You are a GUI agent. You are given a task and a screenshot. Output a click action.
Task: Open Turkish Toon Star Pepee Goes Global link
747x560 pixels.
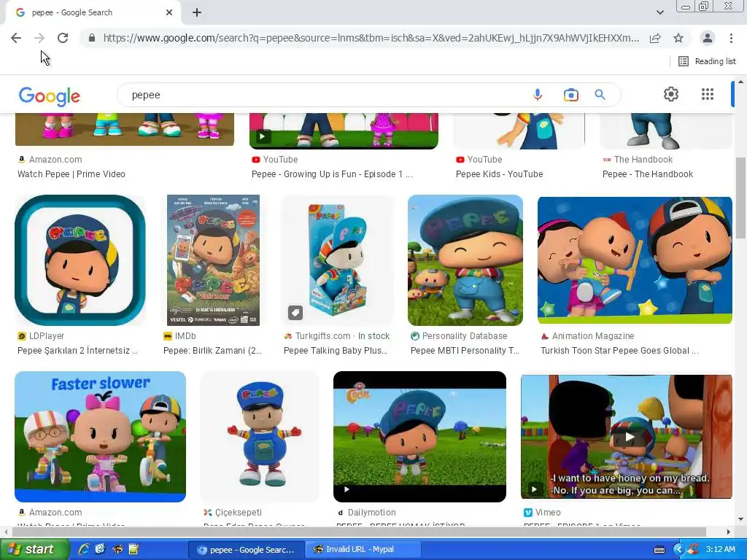(x=619, y=351)
